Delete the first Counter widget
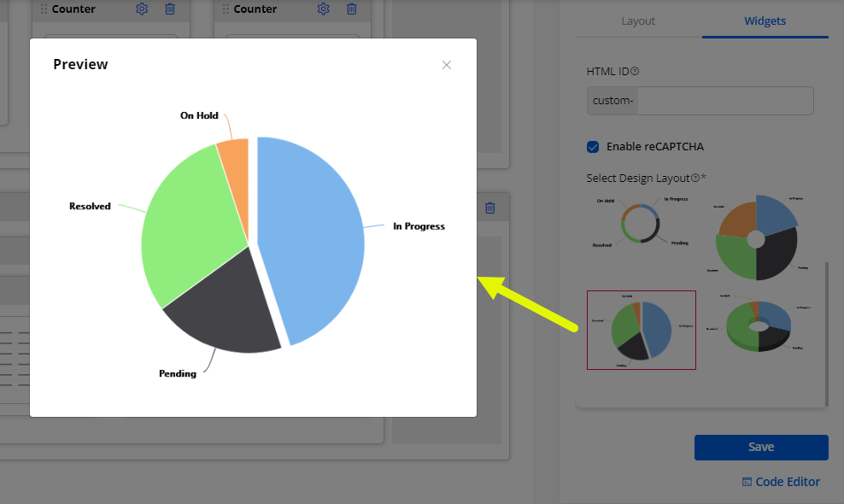 (x=170, y=9)
